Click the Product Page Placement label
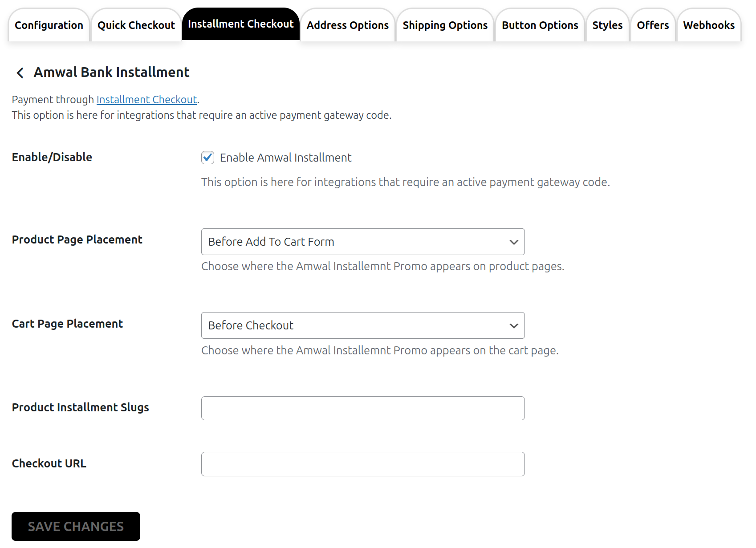756x548 pixels. (x=77, y=239)
